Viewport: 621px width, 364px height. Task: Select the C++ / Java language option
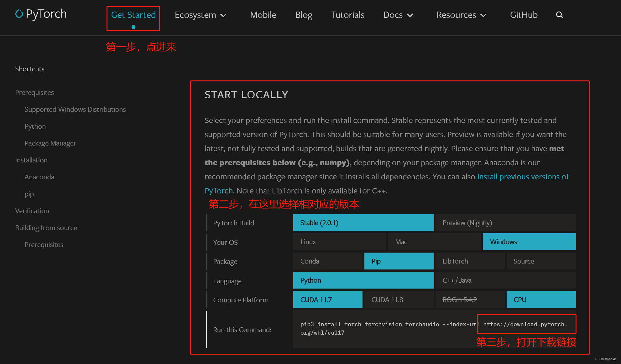[x=505, y=280]
